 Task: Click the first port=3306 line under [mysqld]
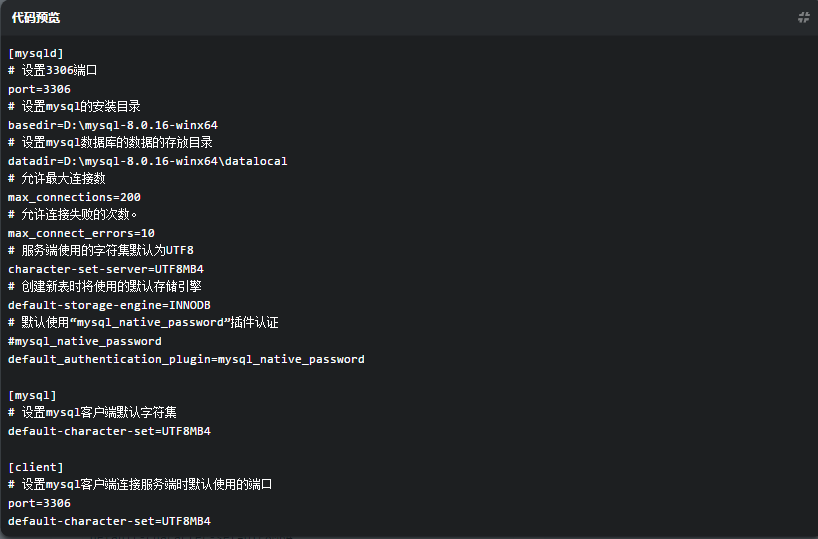click(x=39, y=89)
